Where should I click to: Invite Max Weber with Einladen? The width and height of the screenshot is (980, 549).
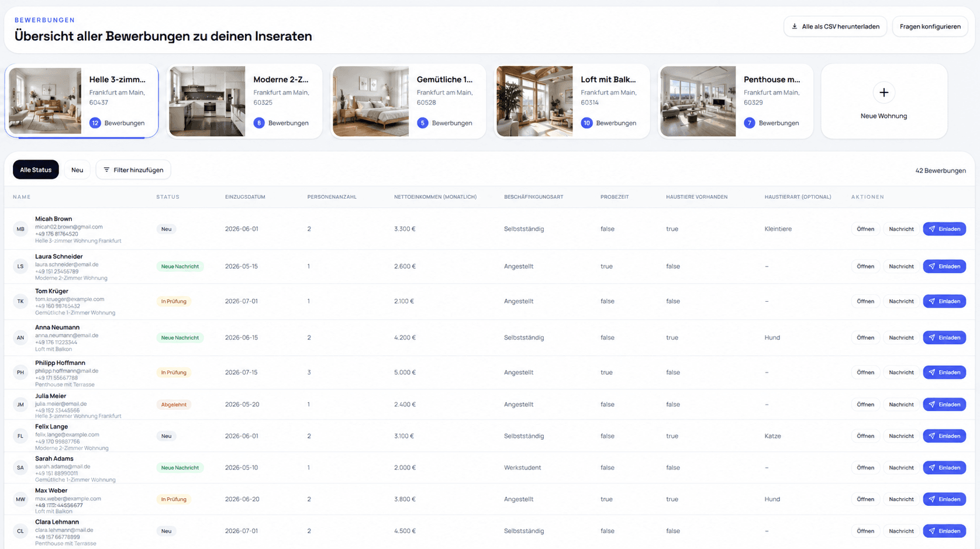[x=944, y=499]
